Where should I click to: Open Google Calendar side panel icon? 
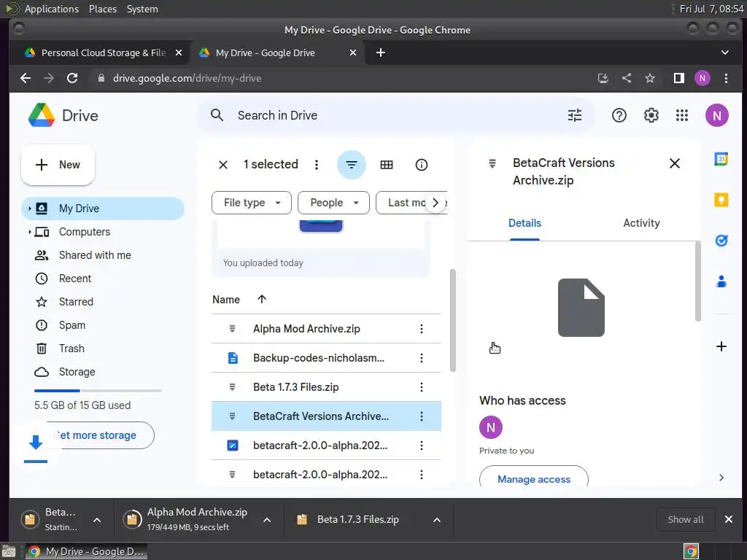tap(721, 159)
